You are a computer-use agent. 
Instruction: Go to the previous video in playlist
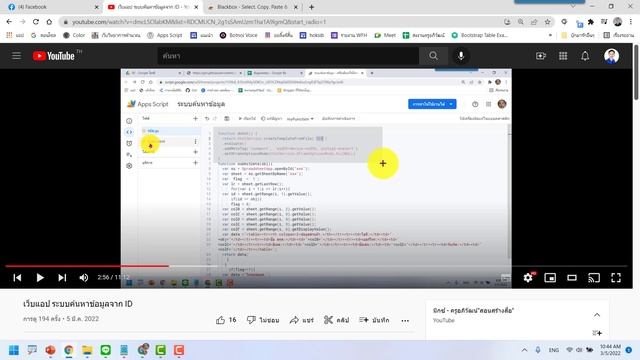tap(17, 278)
